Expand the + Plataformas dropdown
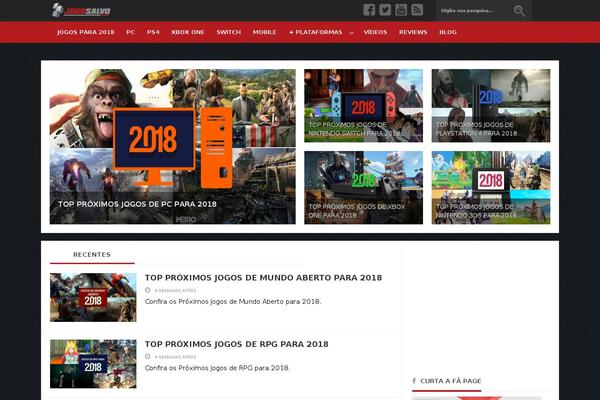The image size is (600, 400). point(321,32)
